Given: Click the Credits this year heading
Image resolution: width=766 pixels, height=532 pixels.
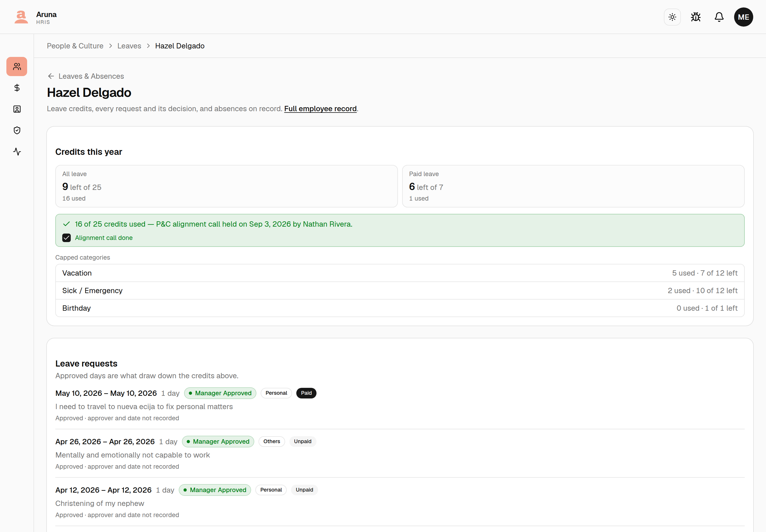Looking at the screenshot, I should 89,152.
